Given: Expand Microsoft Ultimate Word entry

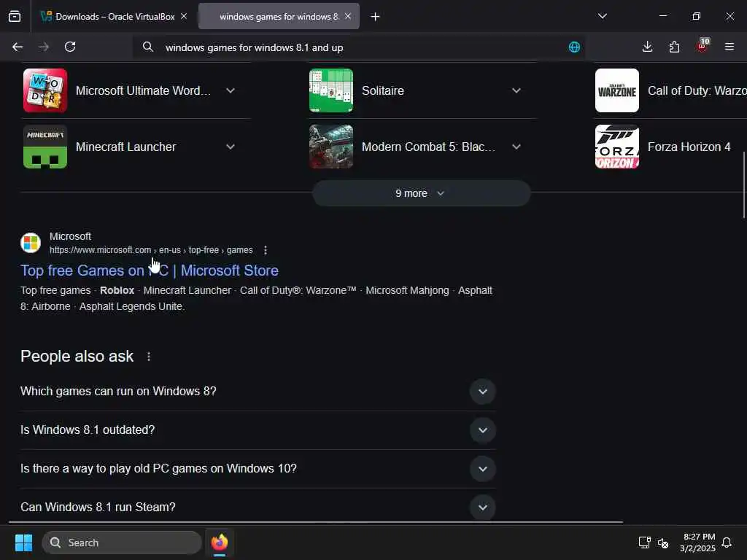Looking at the screenshot, I should (231, 90).
